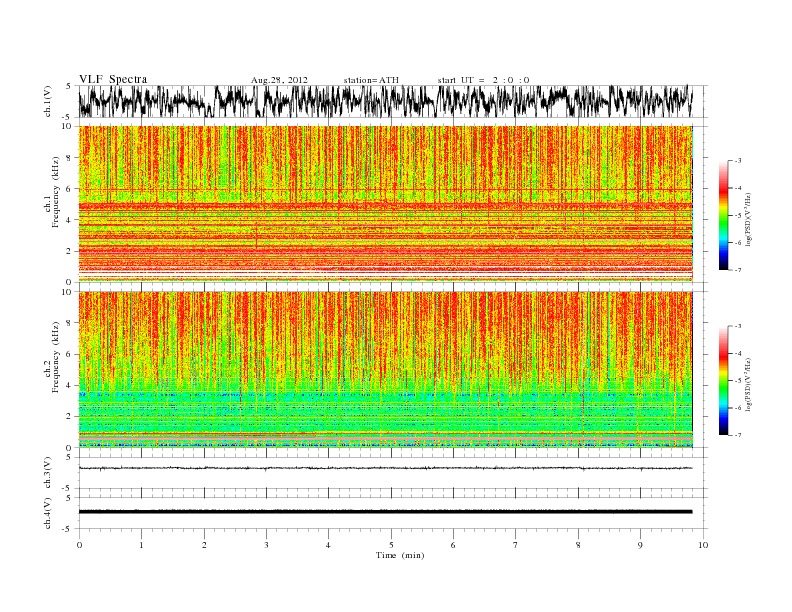Click the time axis tick label 3
The image size is (792, 612).
tap(266, 545)
